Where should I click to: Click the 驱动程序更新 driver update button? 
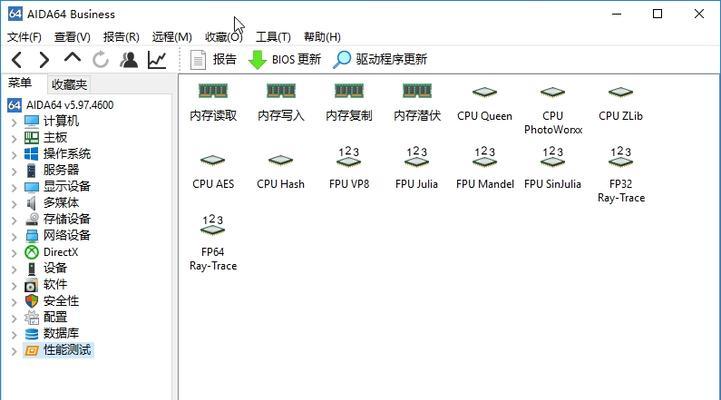[380, 60]
